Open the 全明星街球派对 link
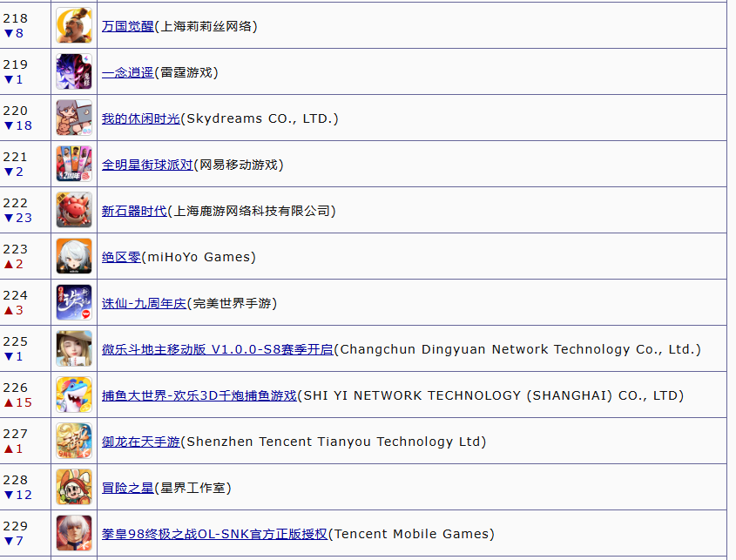The height and width of the screenshot is (560, 736). (147, 165)
